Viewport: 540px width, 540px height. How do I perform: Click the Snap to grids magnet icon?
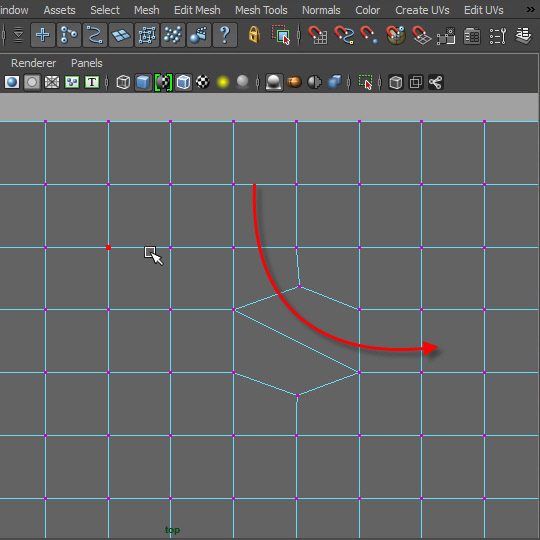coord(318,35)
